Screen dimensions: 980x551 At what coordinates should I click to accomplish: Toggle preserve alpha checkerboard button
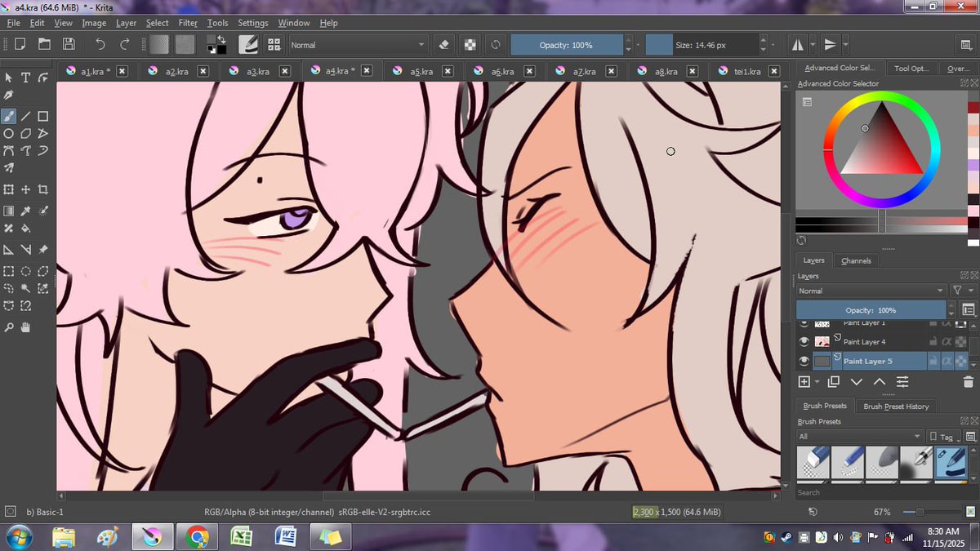(470, 44)
